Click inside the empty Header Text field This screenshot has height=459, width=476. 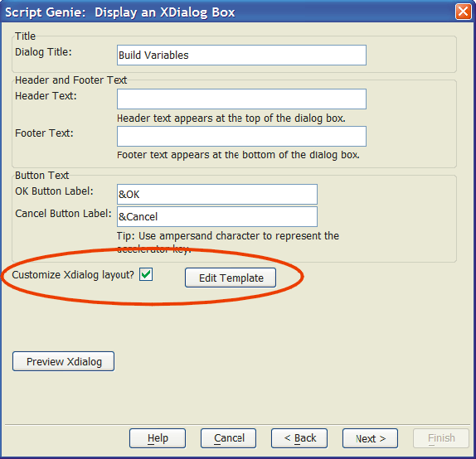[x=241, y=99]
